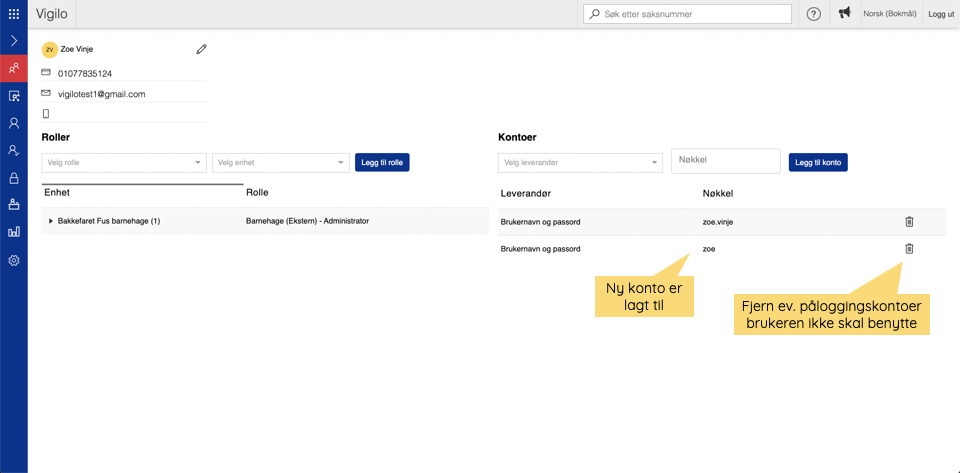This screenshot has width=960, height=473.
Task: Delete the zoe.vinje account with trash icon
Action: [x=909, y=222]
